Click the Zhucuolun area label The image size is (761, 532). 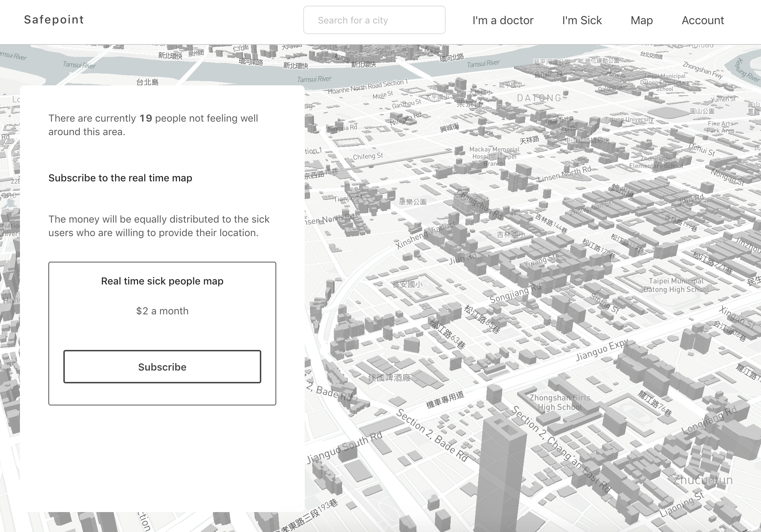click(x=703, y=480)
